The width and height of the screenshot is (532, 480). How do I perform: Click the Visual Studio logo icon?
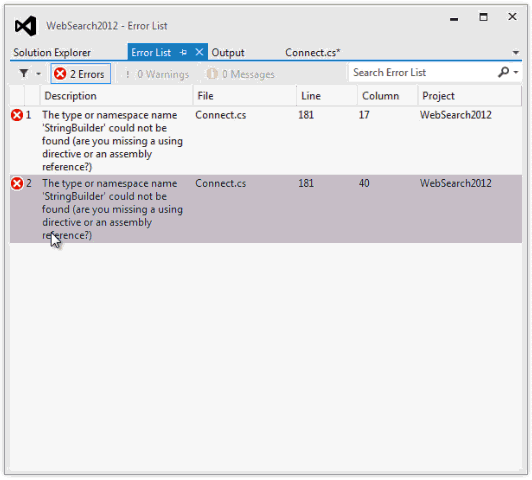tap(25, 26)
